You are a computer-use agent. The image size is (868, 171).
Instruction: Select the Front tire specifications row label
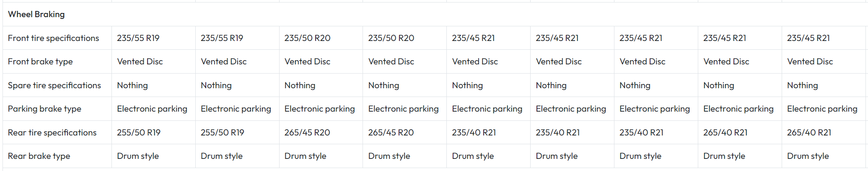(54, 38)
